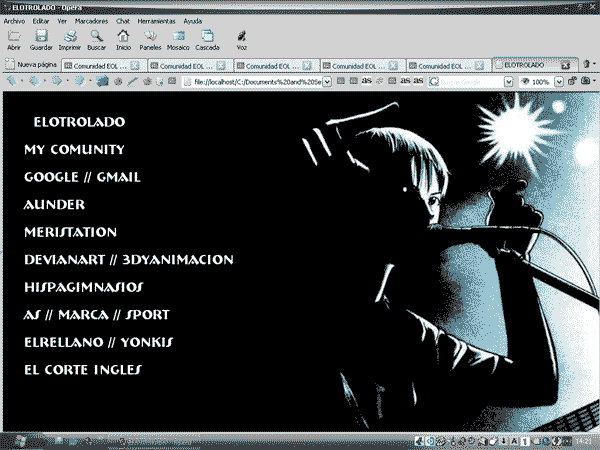
Task: Expand the trash closed-tabs dropdown arrow
Action: pyautogui.click(x=594, y=64)
